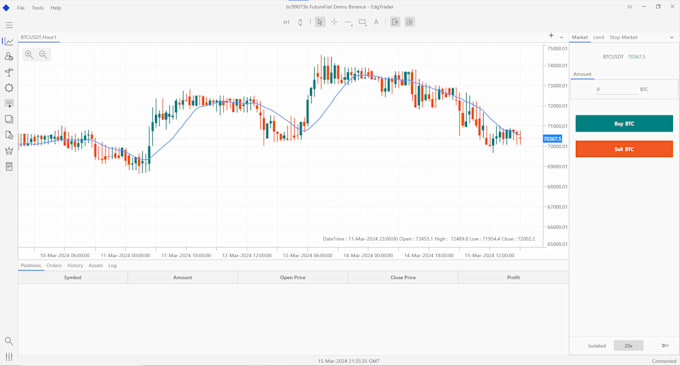The width and height of the screenshot is (680, 366).
Task: Open the hamburger menu in the sidebar
Action: 9,25
